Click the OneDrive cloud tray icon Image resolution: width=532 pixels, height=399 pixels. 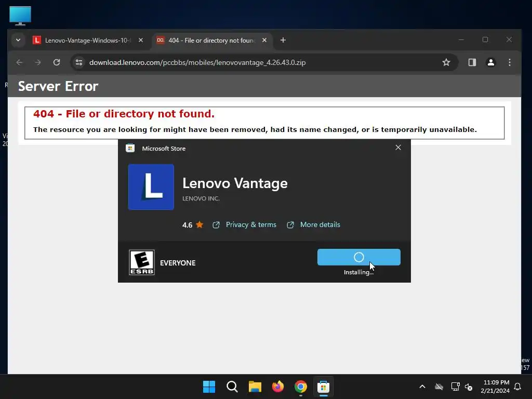coord(439,387)
